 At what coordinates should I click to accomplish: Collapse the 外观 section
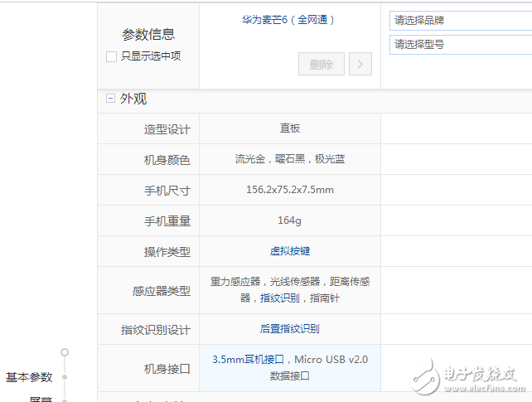point(110,99)
